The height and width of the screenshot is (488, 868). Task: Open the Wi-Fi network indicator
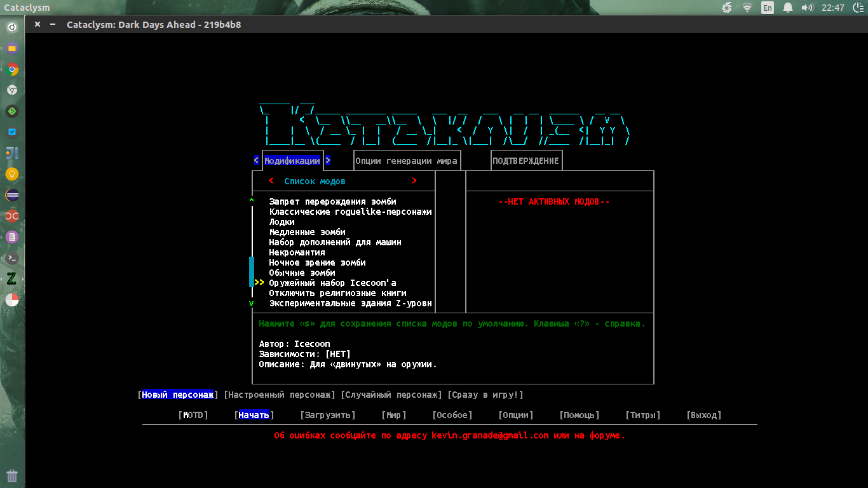(x=747, y=8)
